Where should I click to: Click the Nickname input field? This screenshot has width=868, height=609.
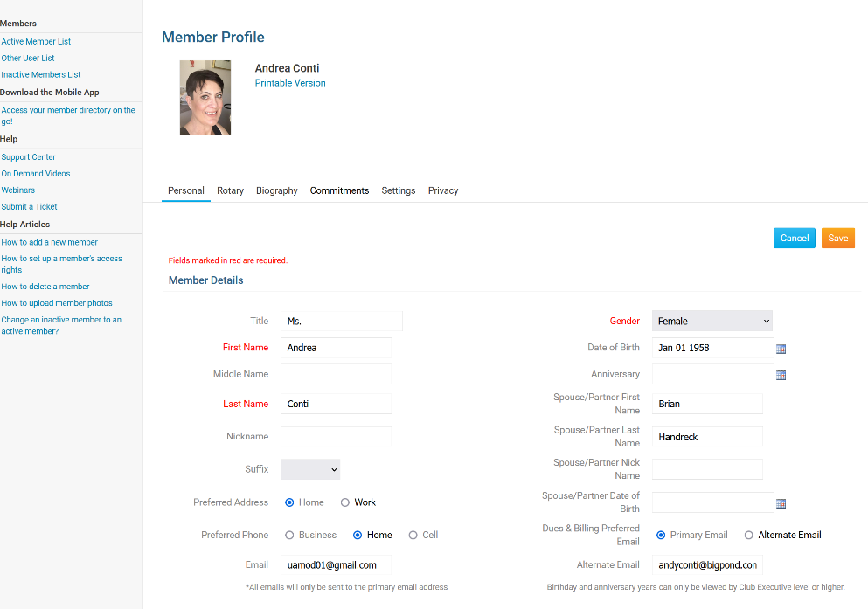coord(336,437)
